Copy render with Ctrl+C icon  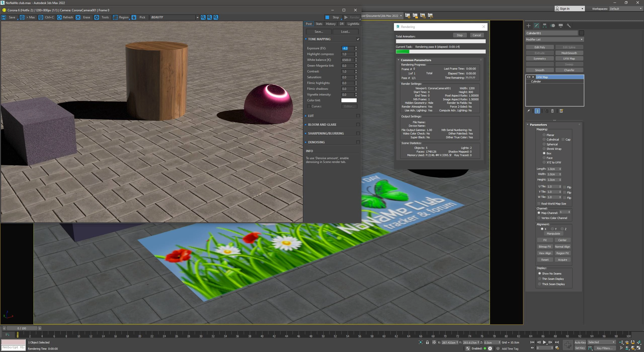[x=41, y=17]
